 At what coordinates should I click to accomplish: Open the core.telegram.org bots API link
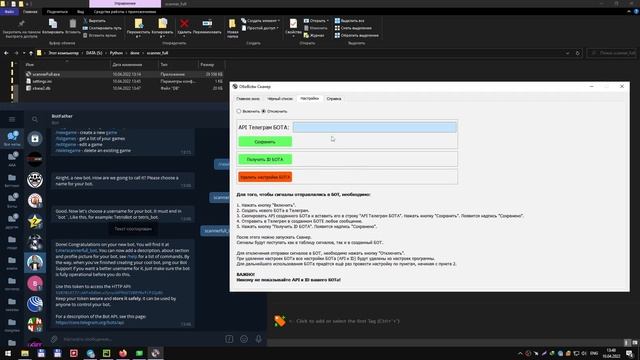tap(89, 322)
